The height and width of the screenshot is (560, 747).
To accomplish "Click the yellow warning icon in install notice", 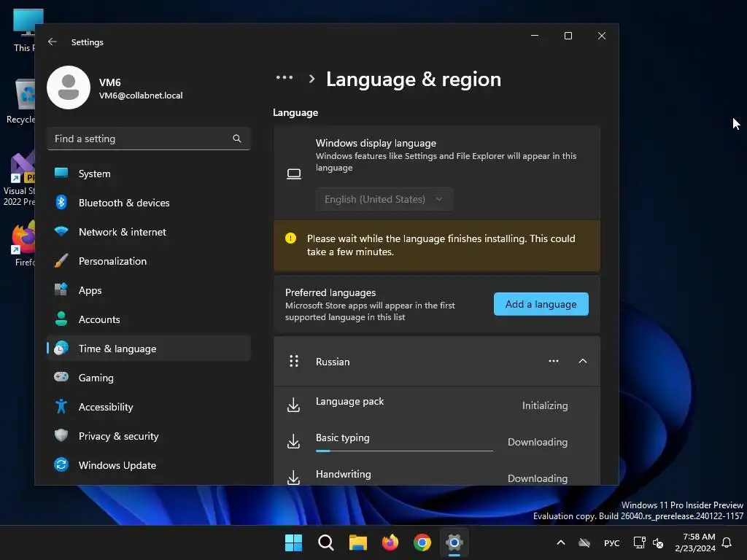I will [x=290, y=238].
